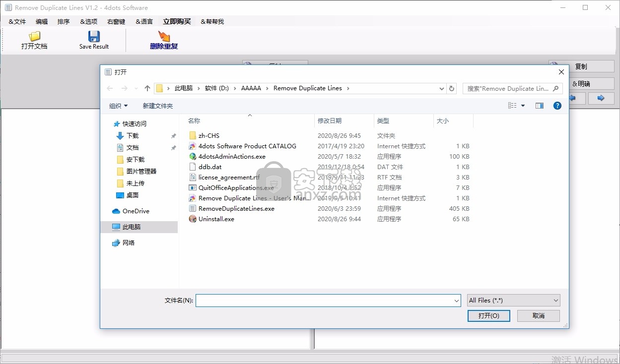Screen dimensions: 620x364
Task: Click the search magnifier icon
Action: [x=556, y=88]
